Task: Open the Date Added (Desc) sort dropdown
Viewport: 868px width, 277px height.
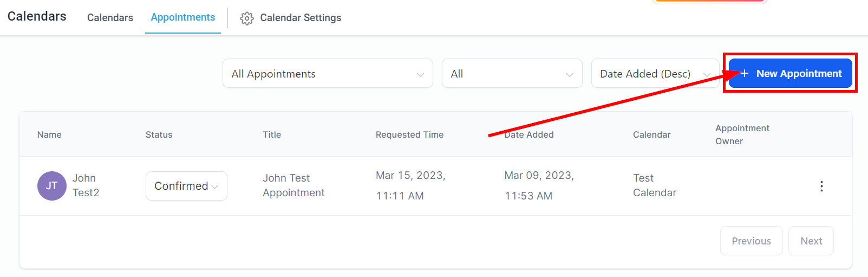Action: coord(655,74)
